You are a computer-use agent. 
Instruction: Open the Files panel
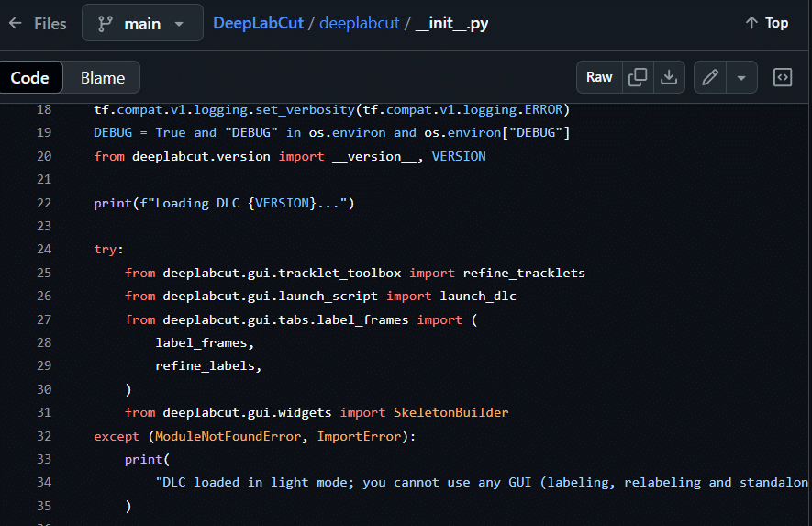point(50,23)
